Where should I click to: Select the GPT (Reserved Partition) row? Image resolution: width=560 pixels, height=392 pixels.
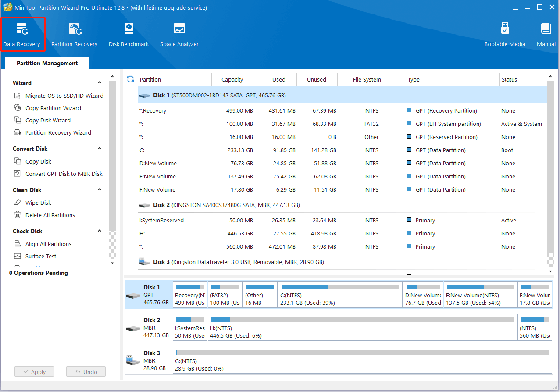pyautogui.click(x=342, y=137)
